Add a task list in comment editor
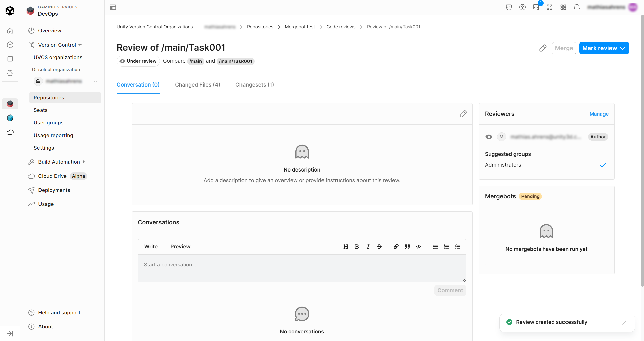 (458, 247)
